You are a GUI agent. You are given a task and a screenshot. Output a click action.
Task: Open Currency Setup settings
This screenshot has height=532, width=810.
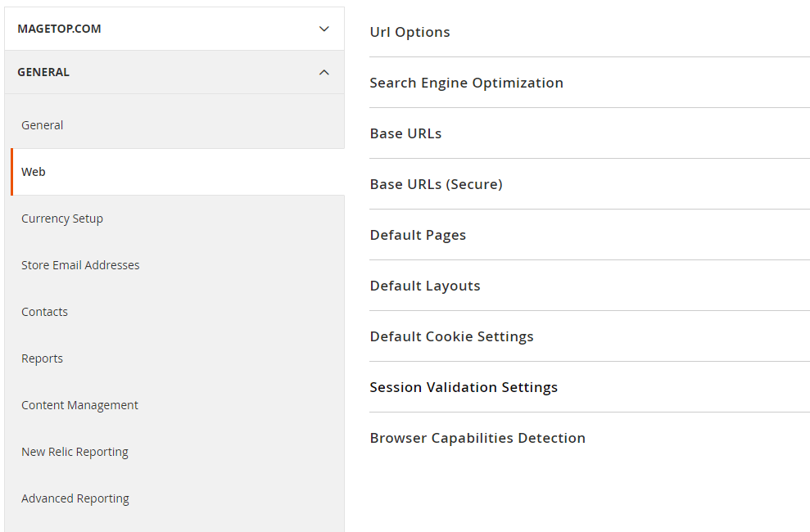62,219
